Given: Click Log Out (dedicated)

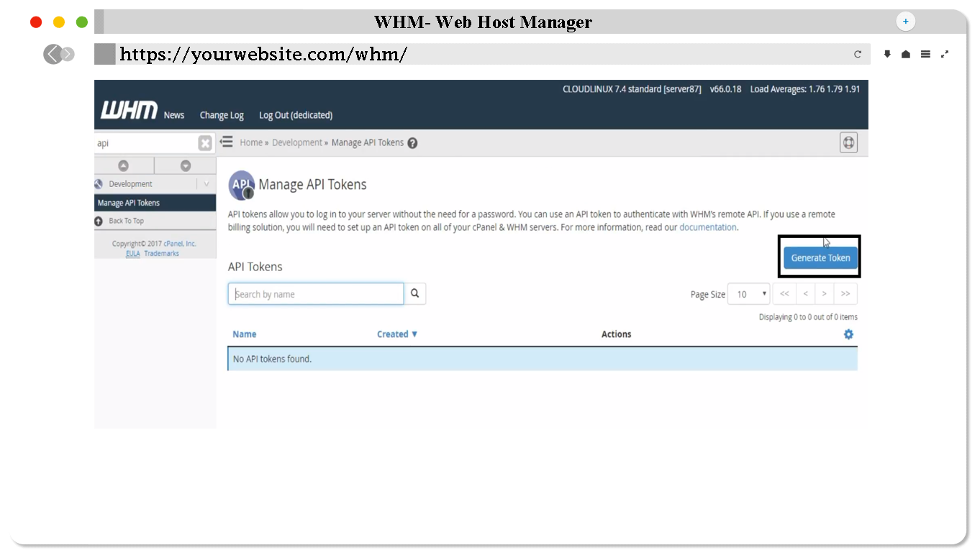Looking at the screenshot, I should click(296, 115).
